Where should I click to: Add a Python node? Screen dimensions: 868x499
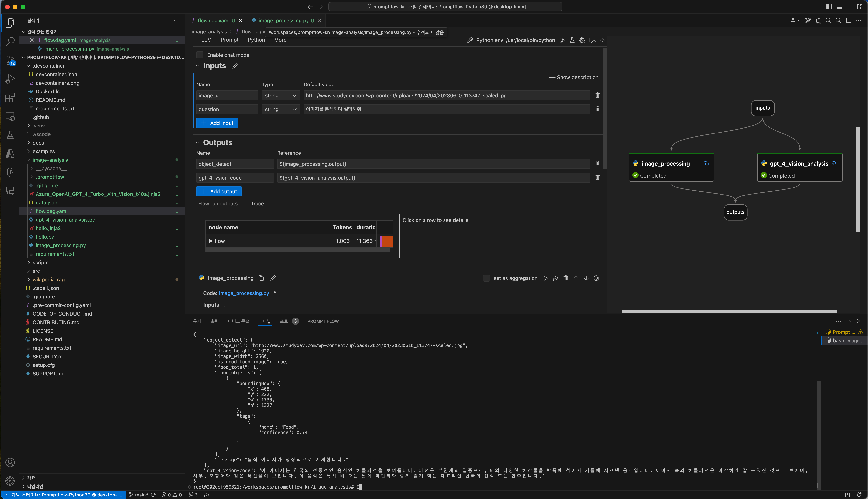pyautogui.click(x=253, y=40)
